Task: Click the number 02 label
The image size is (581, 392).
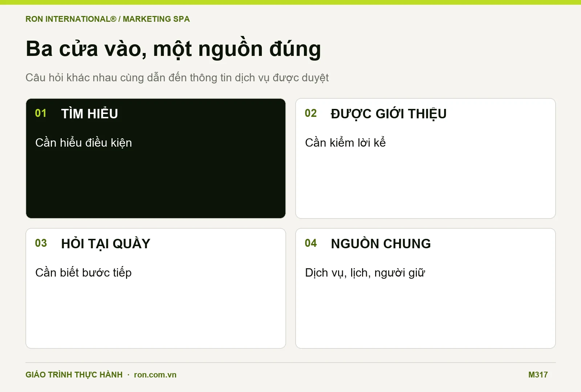Action: tap(311, 113)
